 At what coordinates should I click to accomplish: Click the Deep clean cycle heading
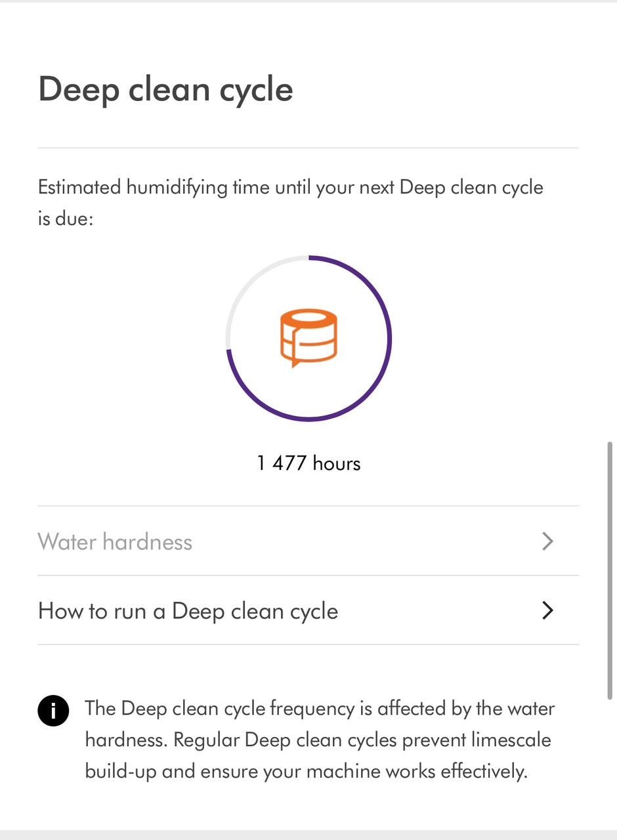165,89
